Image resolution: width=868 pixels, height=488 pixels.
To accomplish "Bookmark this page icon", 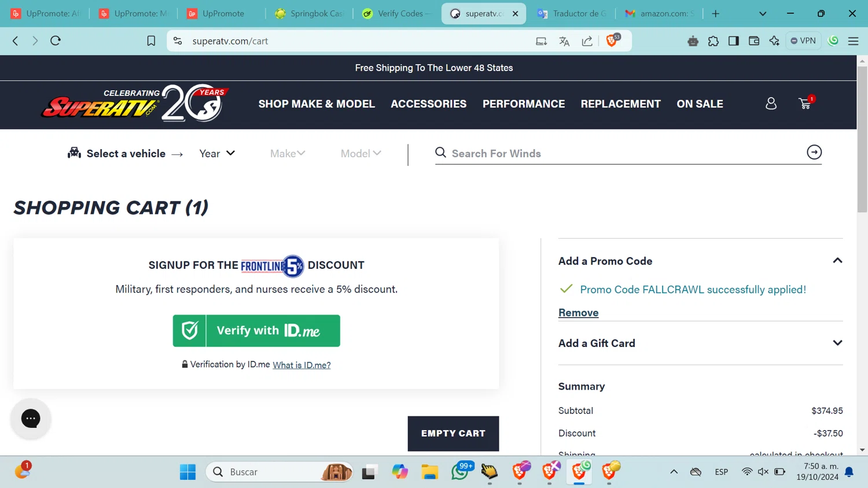I will [x=151, y=41].
